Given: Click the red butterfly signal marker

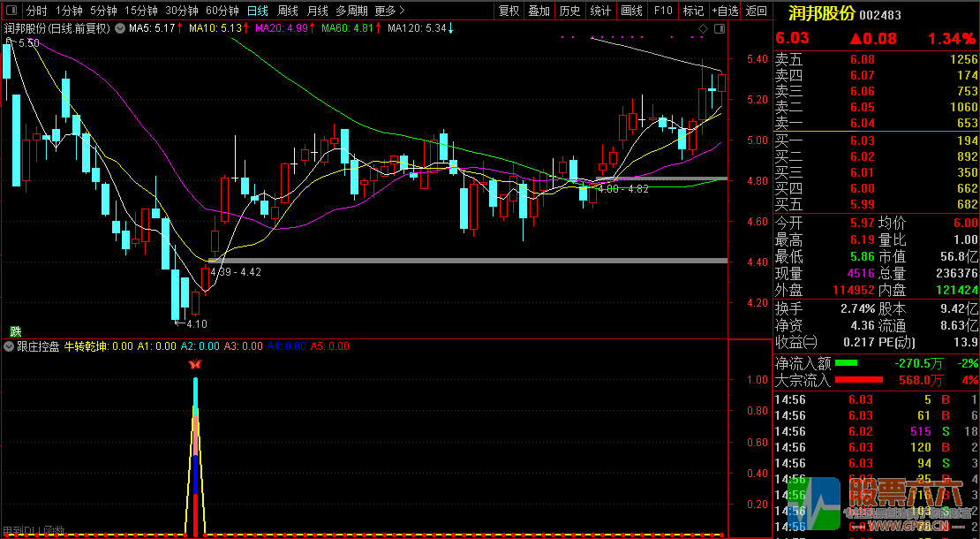Looking at the screenshot, I should point(195,363).
